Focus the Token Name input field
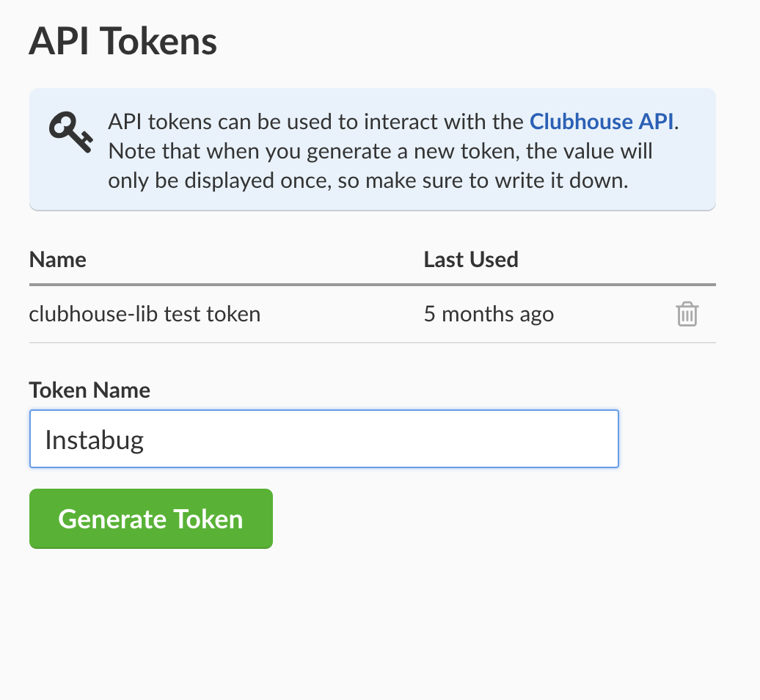The image size is (760, 700). pyautogui.click(x=324, y=440)
